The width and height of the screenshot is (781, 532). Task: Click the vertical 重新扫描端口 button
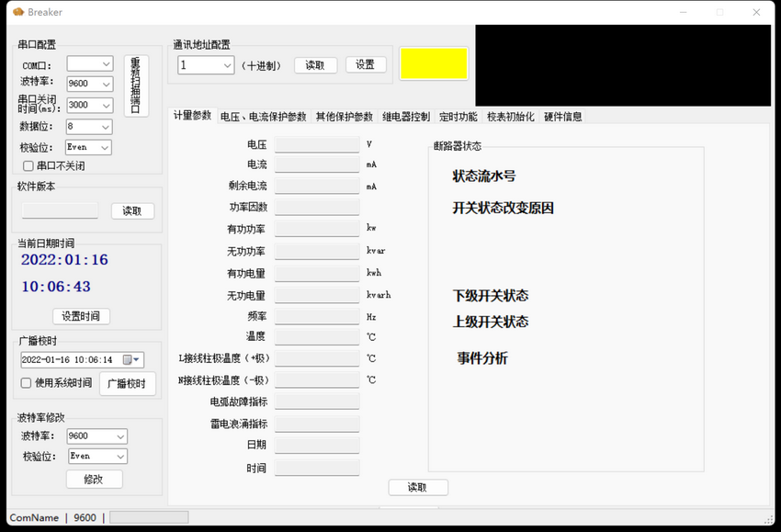tap(136, 85)
